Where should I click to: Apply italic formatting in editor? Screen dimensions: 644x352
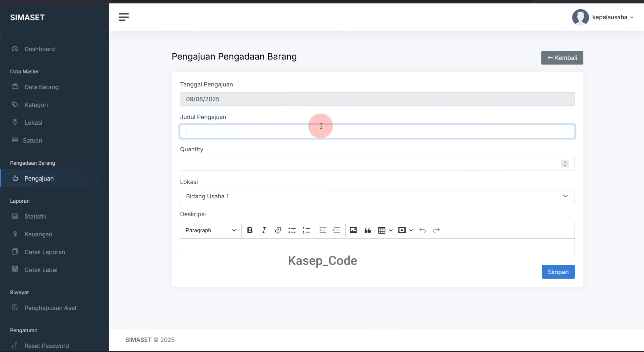coord(264,230)
